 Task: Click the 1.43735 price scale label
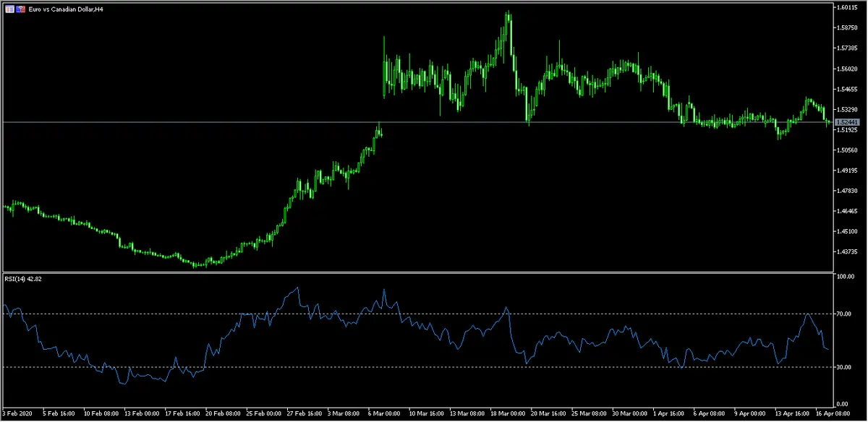[846, 251]
